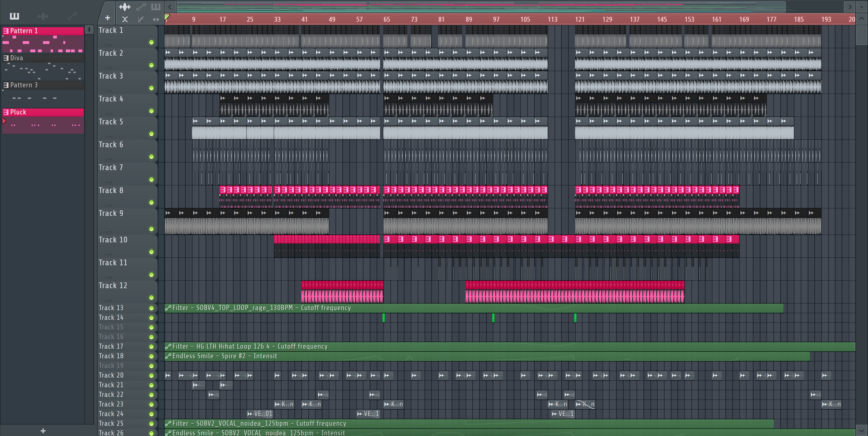The image size is (868, 436).
Task: Show automation clips in the picker panel
Action: pyautogui.click(x=72, y=16)
